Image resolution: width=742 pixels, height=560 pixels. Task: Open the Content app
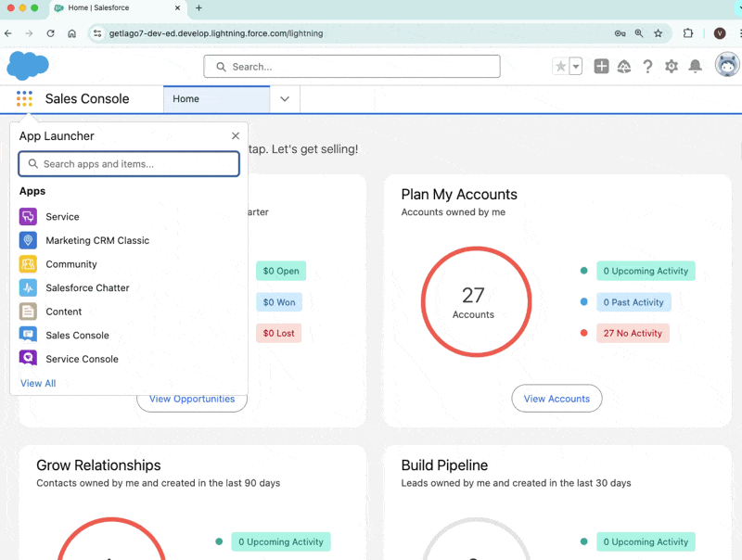(x=63, y=312)
